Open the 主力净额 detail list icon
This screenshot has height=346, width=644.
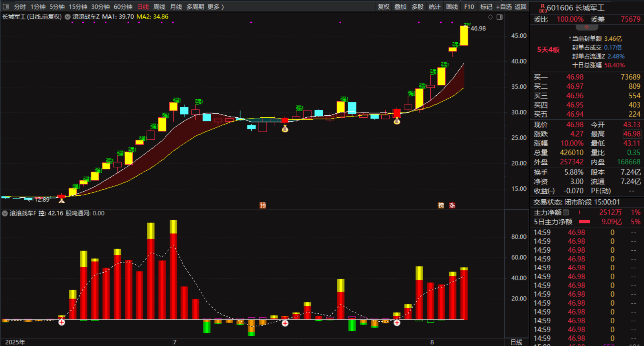click(566, 212)
